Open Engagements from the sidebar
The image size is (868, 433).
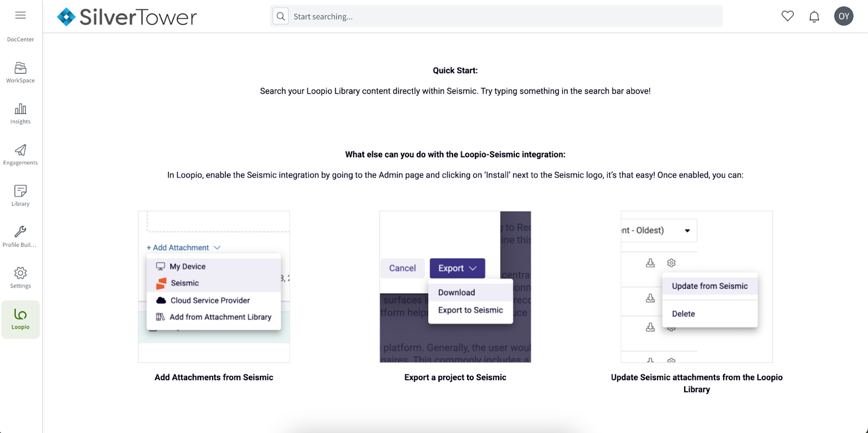pos(21,155)
